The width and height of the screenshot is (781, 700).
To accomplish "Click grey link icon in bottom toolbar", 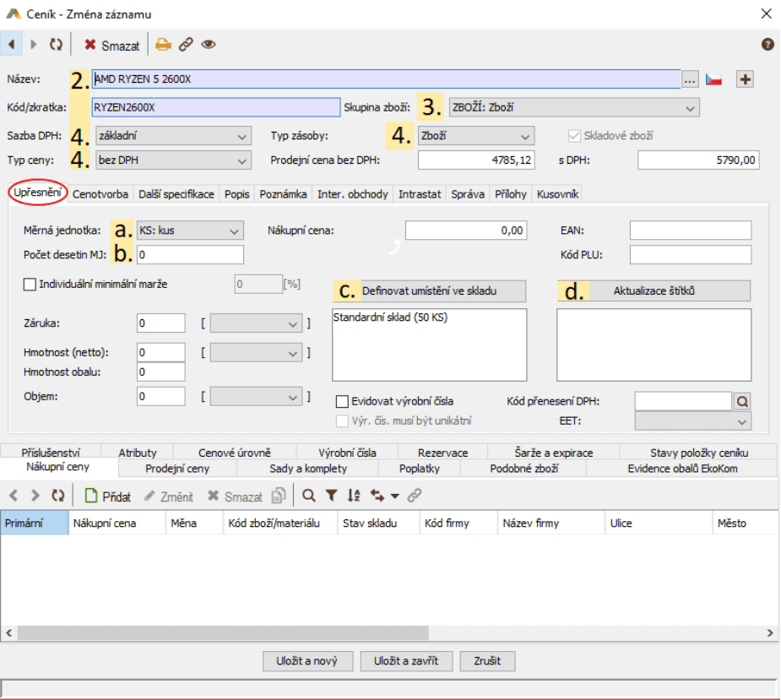I will (415, 495).
